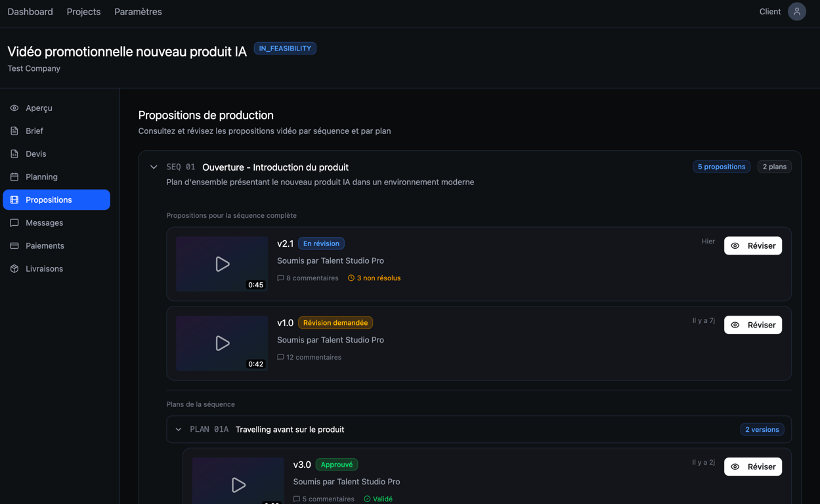Click the 12 commentaires text
The width and height of the screenshot is (820, 504).
tap(314, 358)
